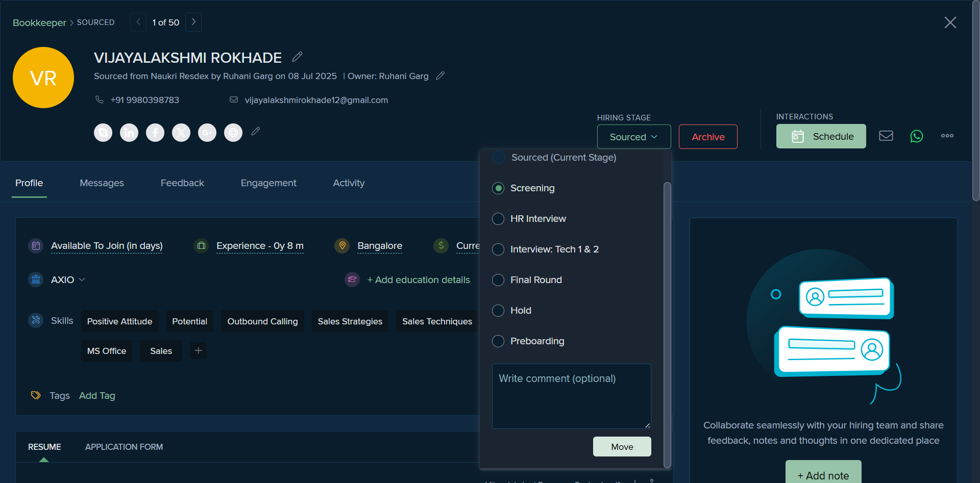Click Move button to change stage
980x483 pixels.
pos(622,447)
